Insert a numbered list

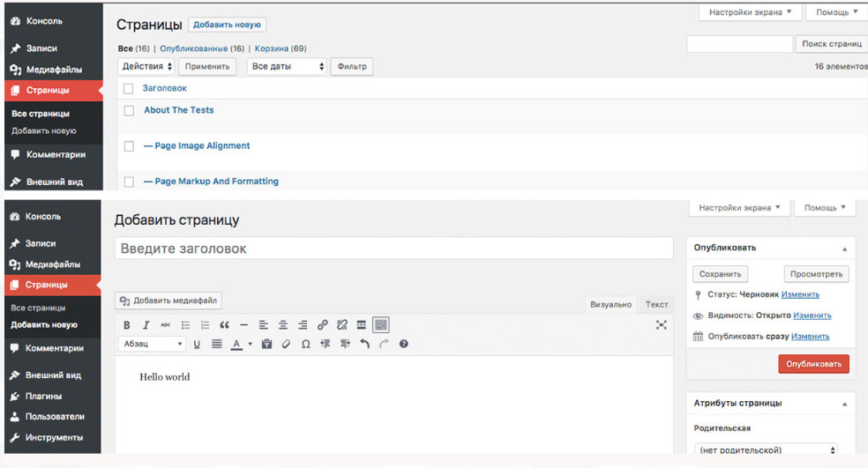[x=205, y=324]
